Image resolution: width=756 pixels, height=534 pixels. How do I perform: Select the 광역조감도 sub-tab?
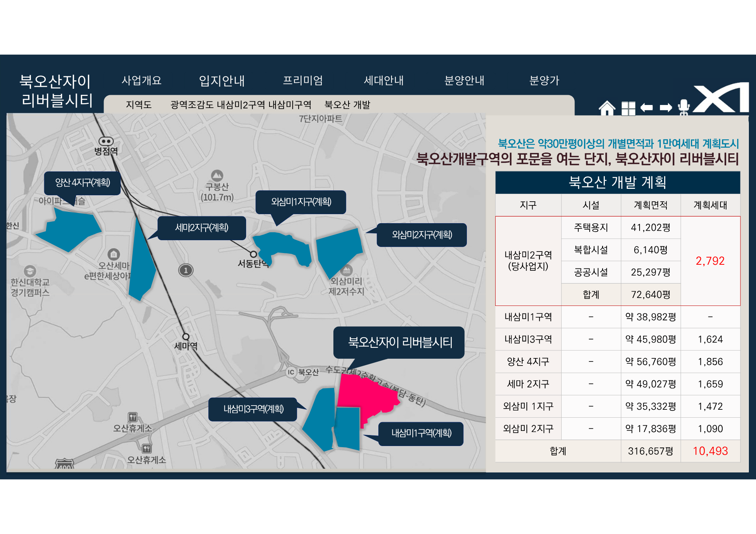pos(192,105)
